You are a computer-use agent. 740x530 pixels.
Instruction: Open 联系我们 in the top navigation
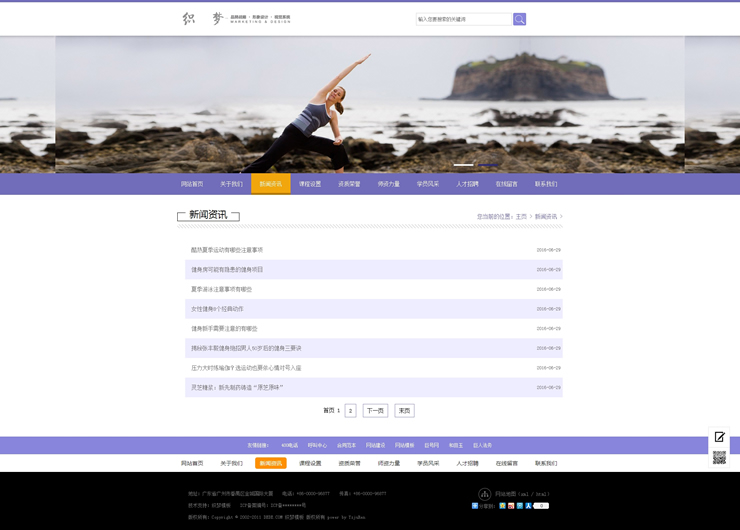(546, 184)
